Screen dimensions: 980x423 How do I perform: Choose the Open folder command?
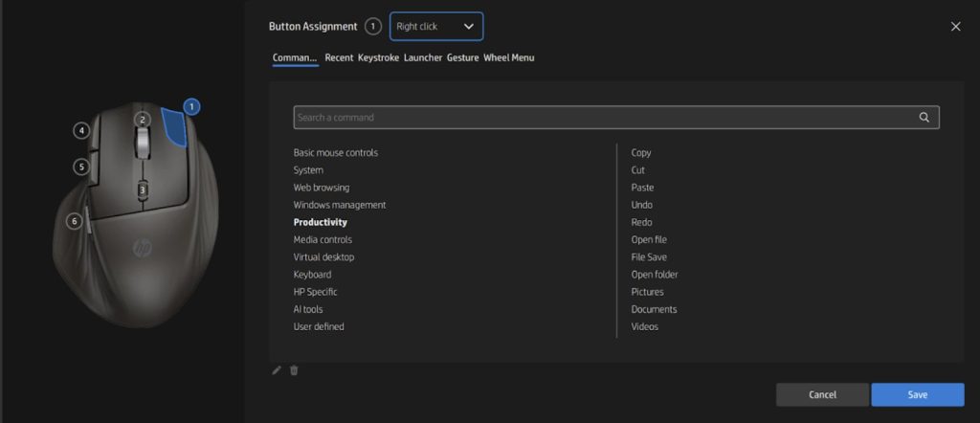click(x=655, y=275)
